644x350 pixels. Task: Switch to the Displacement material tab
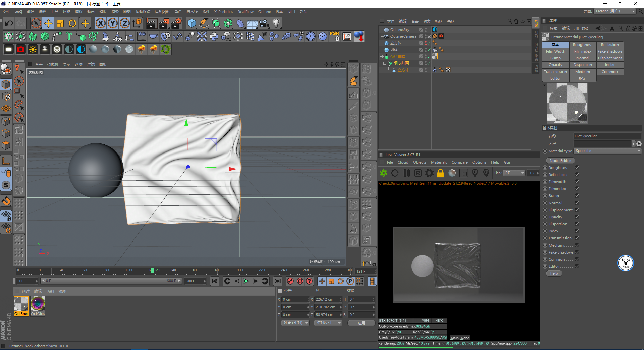(610, 58)
